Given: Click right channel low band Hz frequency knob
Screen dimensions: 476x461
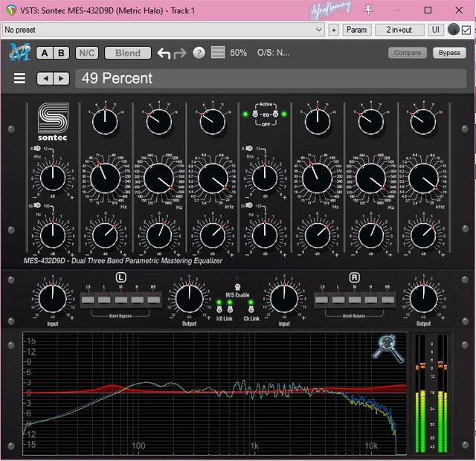Looking at the screenshot, I should click(318, 178).
